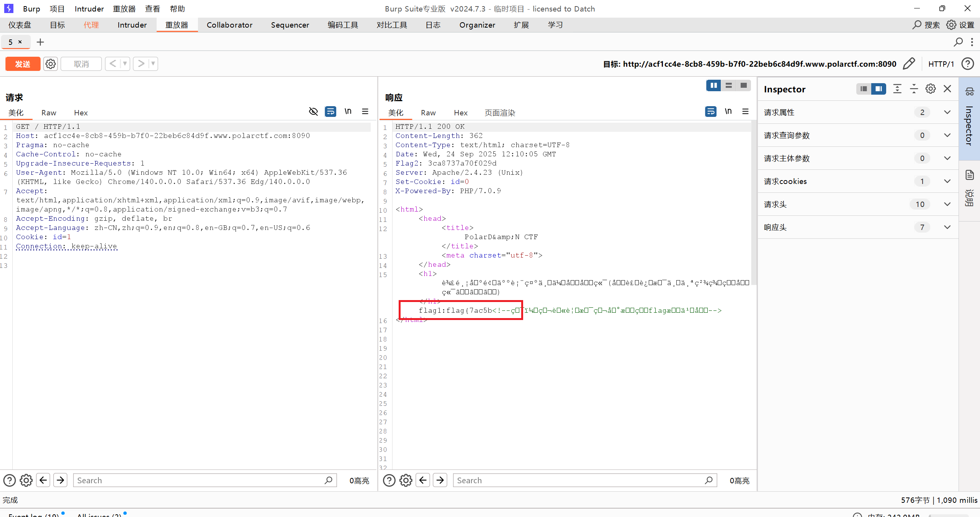Switch response layout to side-by-side view
Image resolution: width=980 pixels, height=517 pixels.
(713, 85)
